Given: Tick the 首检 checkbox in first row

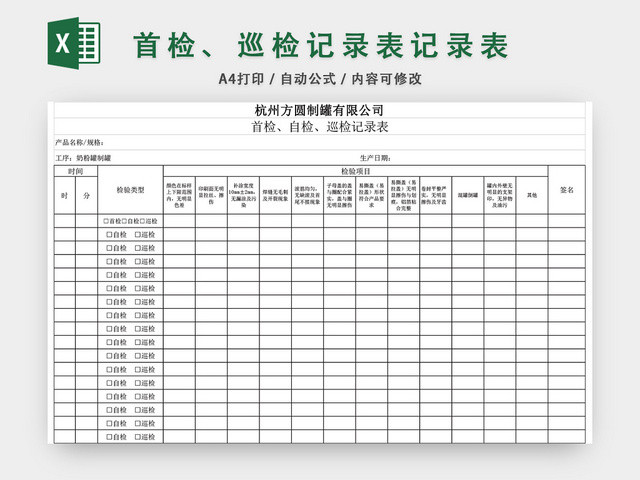Looking at the screenshot, I should click(106, 221).
